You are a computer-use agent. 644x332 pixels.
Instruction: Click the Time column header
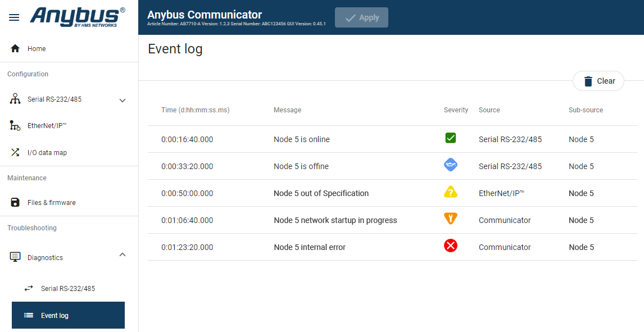point(195,110)
